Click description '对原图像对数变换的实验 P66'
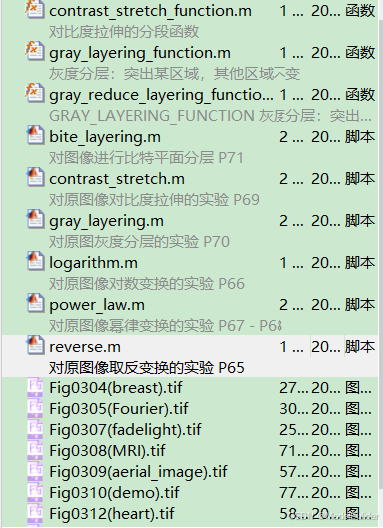The width and height of the screenshot is (383, 528). point(147,284)
